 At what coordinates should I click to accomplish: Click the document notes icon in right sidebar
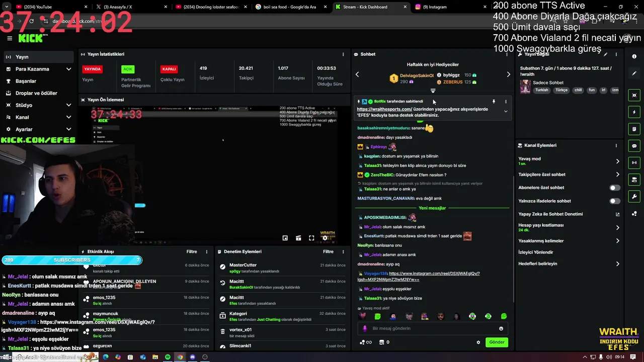point(634,129)
